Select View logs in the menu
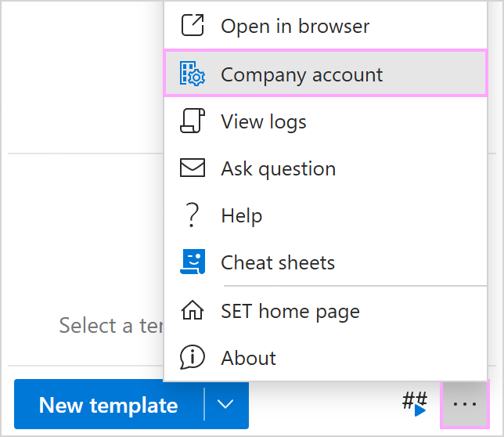504x437 pixels. pos(326,121)
